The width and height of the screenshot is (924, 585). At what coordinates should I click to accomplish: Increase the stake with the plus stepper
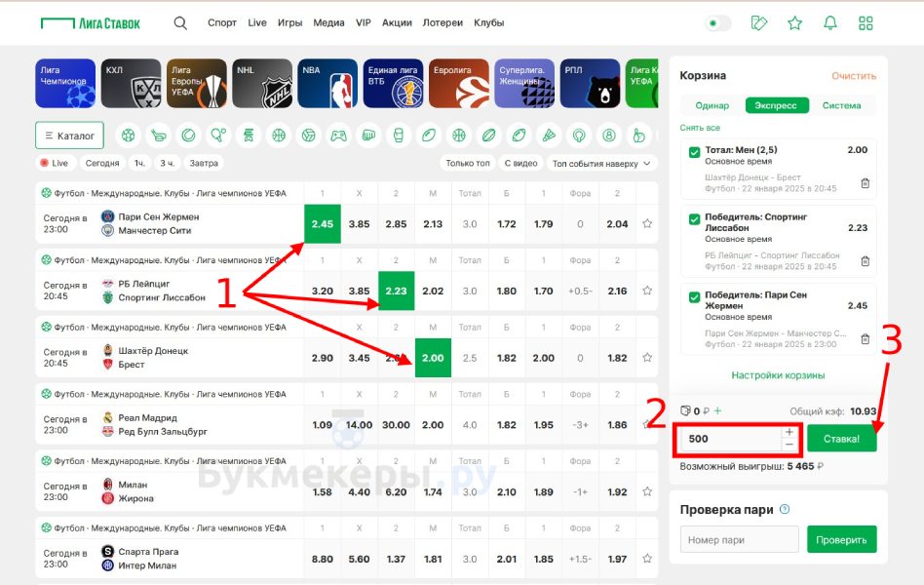pyautogui.click(x=789, y=432)
